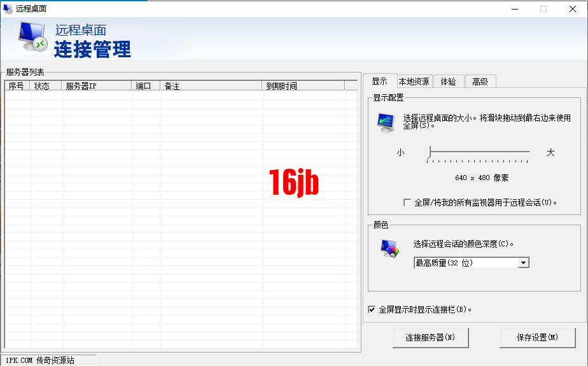Viewport: 588px width, 366px height.
Task: Sort by the 服务器IP column header
Action: click(97, 86)
